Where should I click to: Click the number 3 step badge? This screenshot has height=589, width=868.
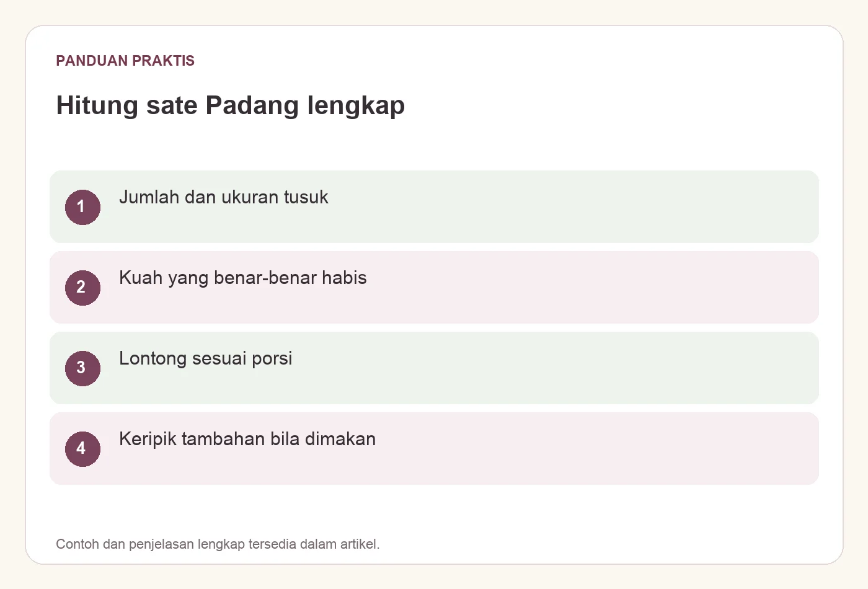pyautogui.click(x=82, y=368)
